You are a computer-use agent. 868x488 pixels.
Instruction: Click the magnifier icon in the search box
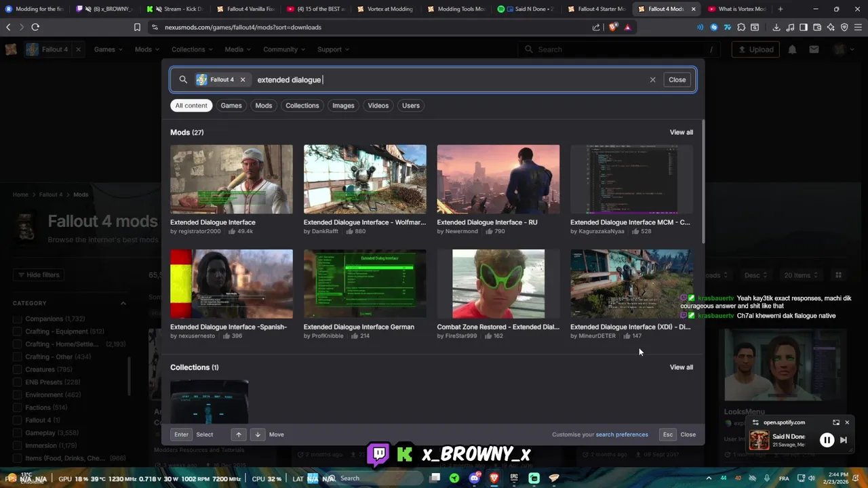183,80
